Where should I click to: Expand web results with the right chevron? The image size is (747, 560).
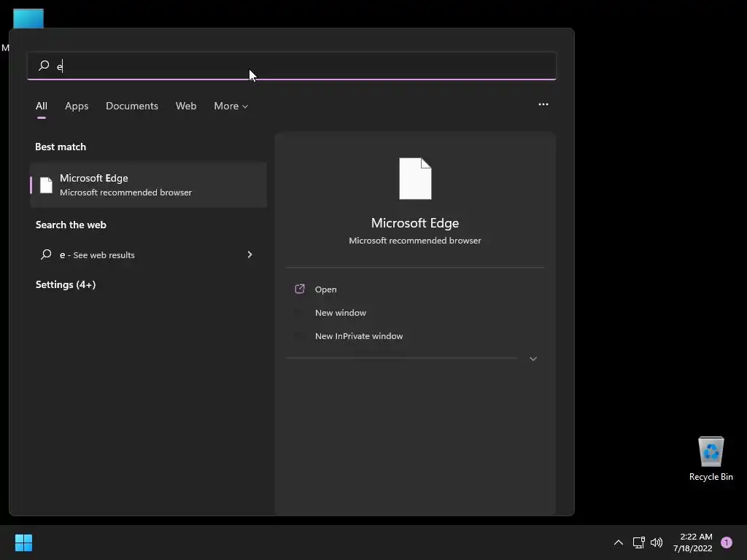[x=249, y=254]
